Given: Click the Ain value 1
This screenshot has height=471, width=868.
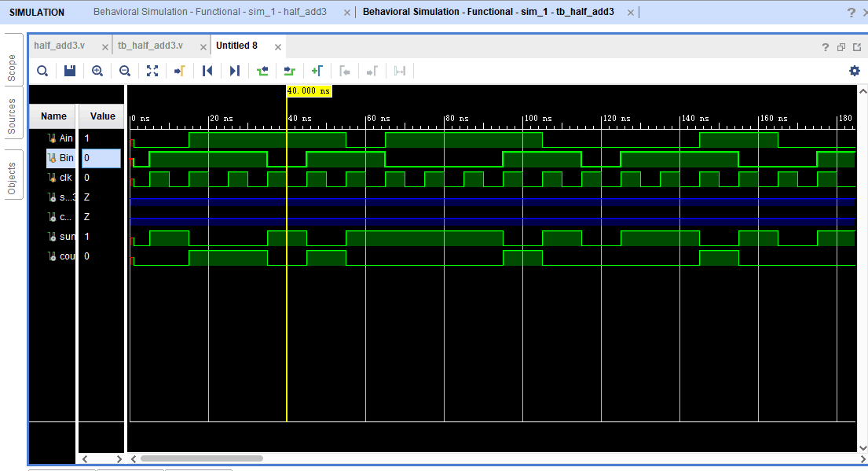Looking at the screenshot, I should pos(87,138).
